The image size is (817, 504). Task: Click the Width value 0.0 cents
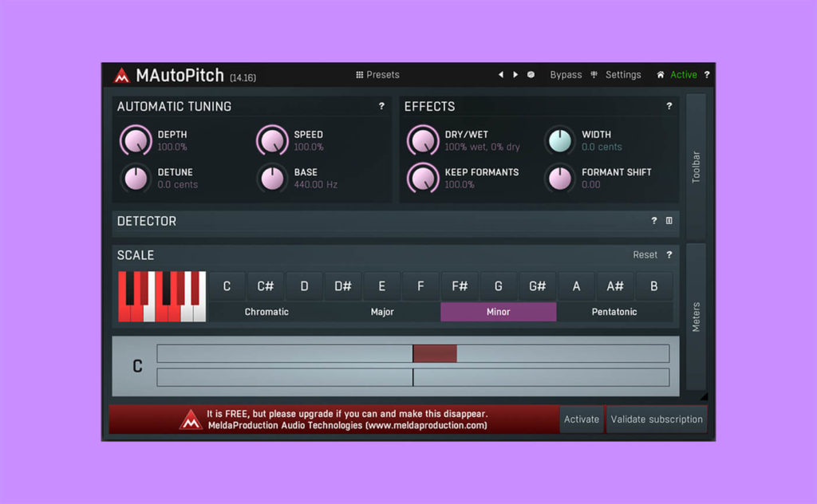click(602, 147)
